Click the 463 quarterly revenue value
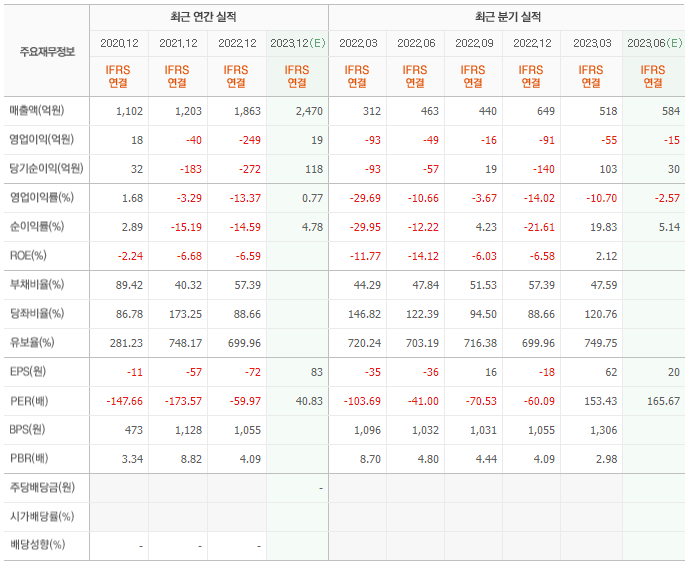The width and height of the screenshot is (689, 565). [430, 111]
